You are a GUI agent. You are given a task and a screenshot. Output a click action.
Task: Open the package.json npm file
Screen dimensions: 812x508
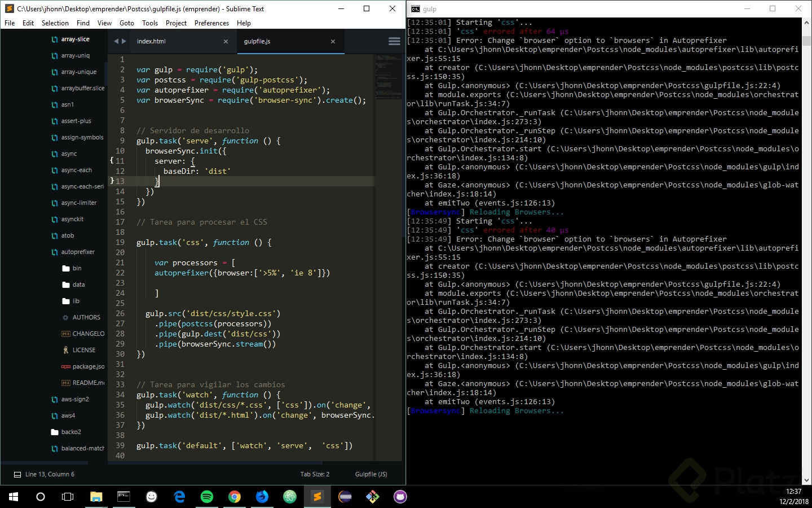88,366
